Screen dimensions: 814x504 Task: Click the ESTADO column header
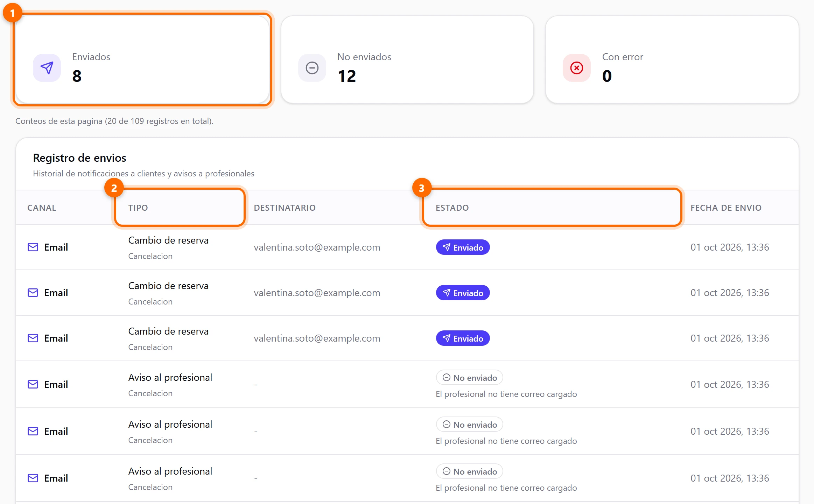pos(452,208)
